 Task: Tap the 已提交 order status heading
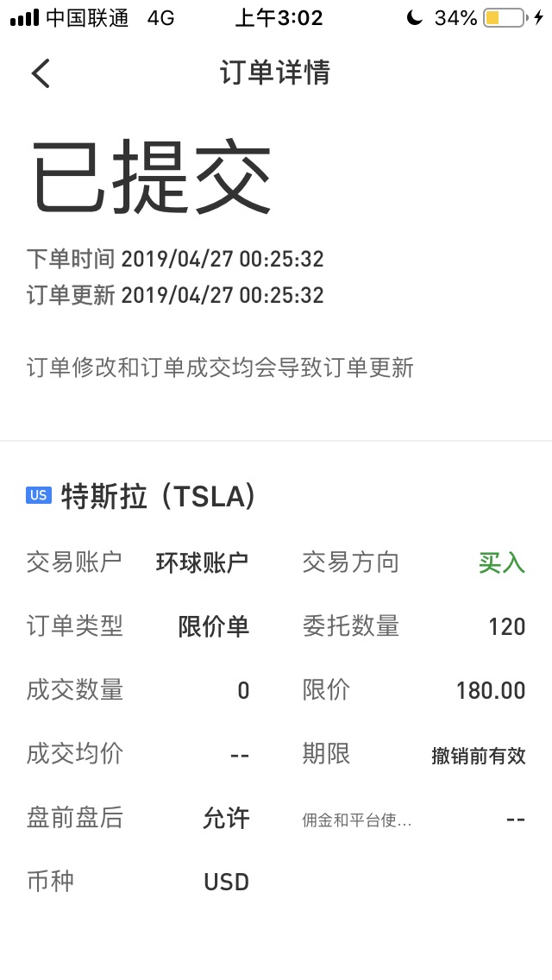tap(151, 177)
